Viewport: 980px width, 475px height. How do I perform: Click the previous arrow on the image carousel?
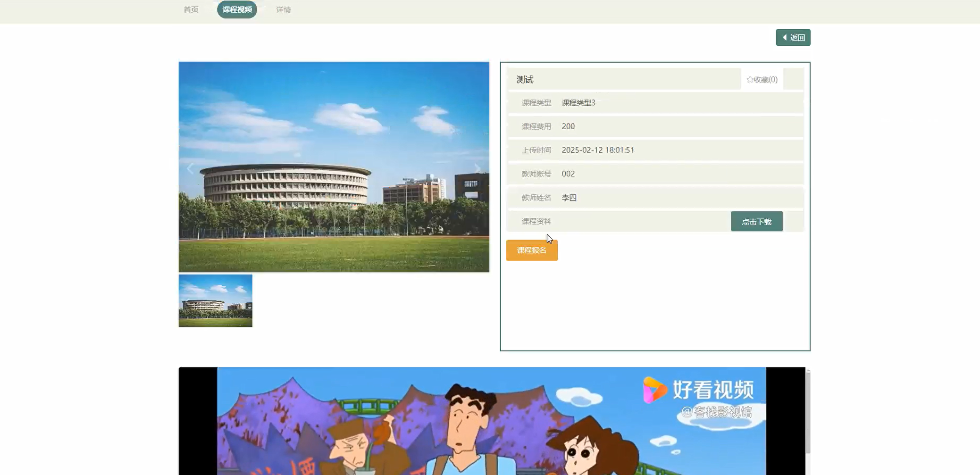190,168
